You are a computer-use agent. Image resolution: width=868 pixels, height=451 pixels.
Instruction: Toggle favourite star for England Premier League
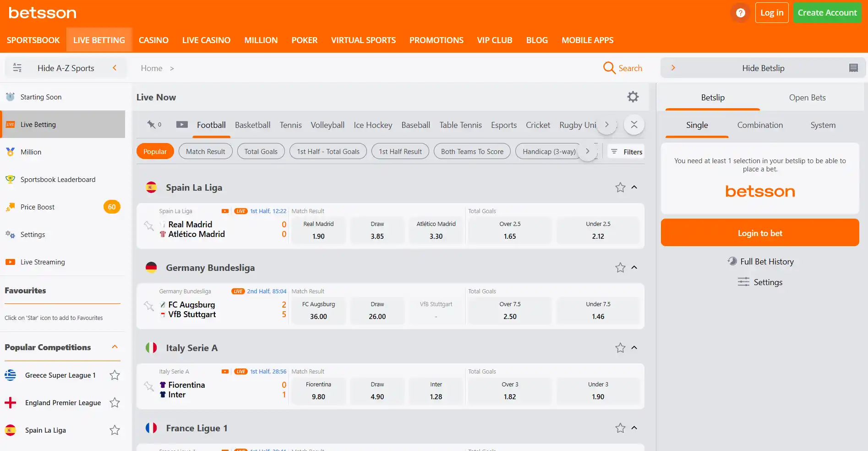115,403
